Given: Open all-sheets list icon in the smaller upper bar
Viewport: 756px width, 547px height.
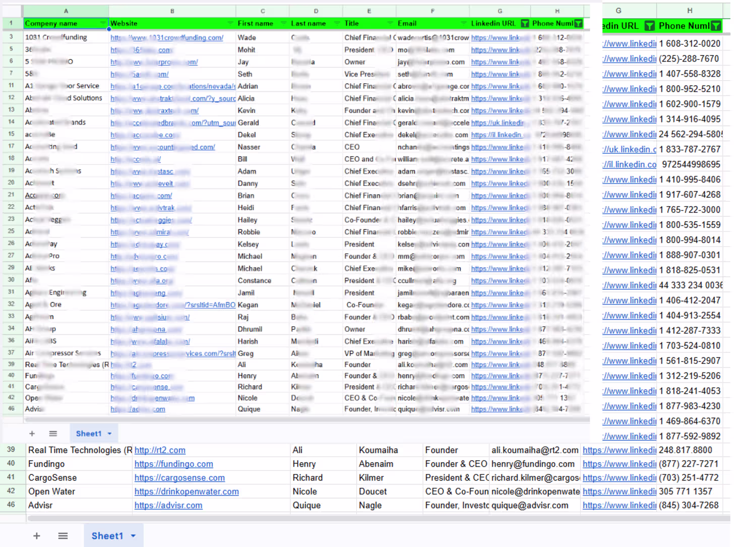Looking at the screenshot, I should [x=53, y=434].
